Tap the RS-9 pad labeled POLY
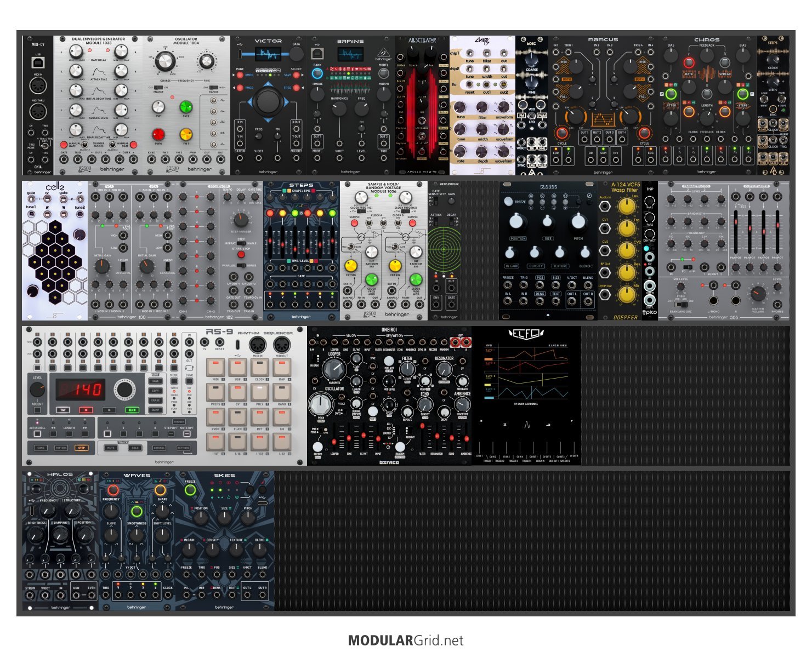 [260, 392]
